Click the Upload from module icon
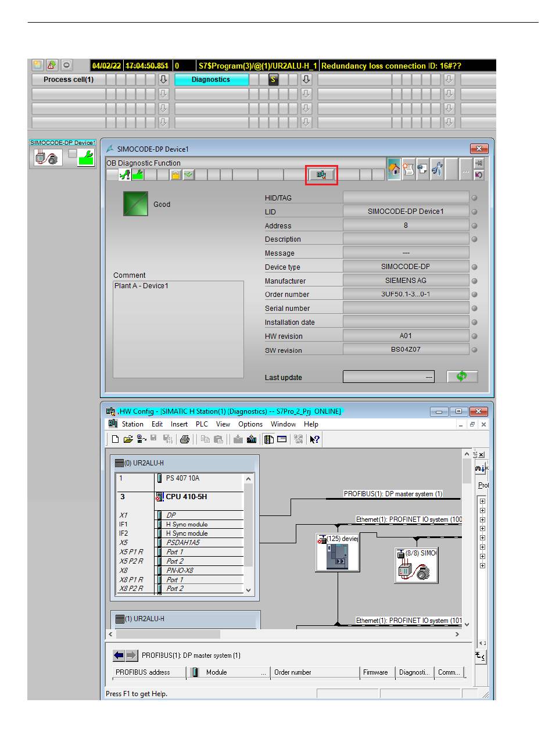The width and height of the screenshot is (552, 756). [252, 440]
